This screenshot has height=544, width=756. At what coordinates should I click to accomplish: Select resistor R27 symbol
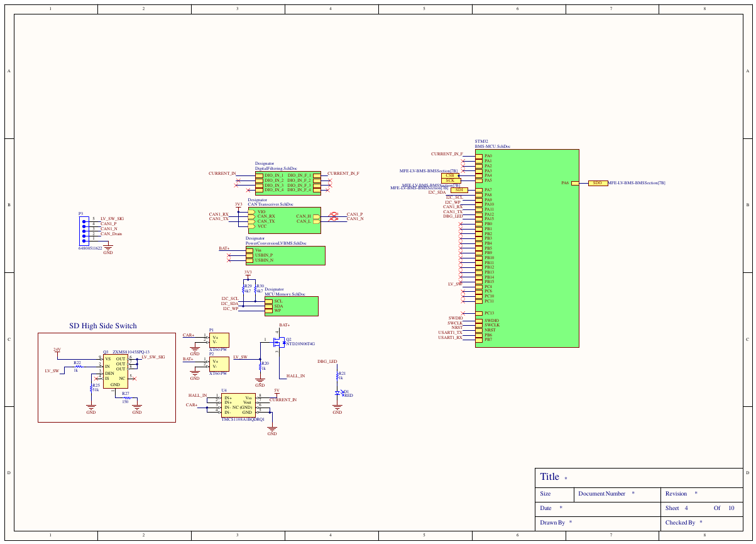[126, 397]
